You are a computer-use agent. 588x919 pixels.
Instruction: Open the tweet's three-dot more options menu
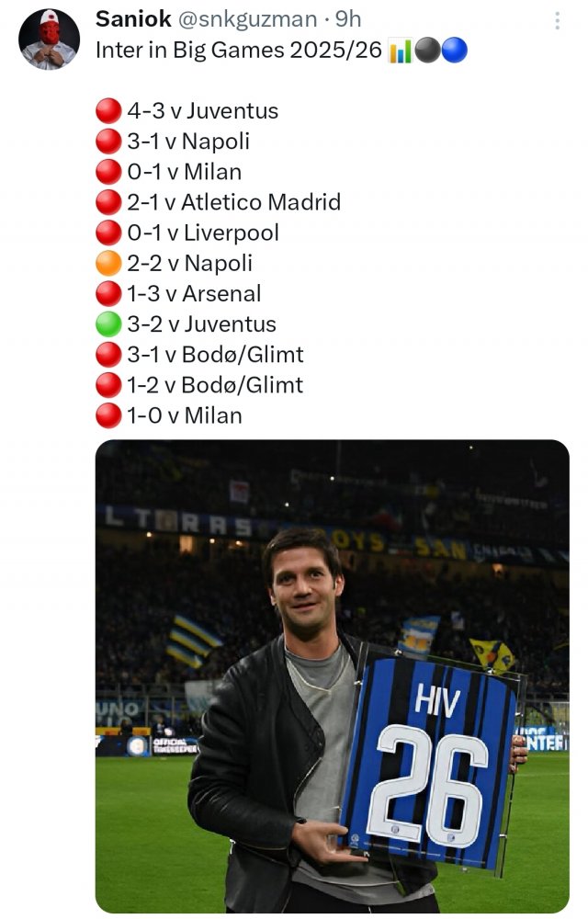[x=557, y=20]
